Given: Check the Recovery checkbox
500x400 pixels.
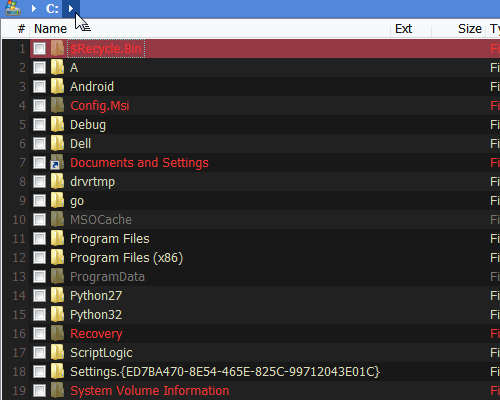Looking at the screenshot, I should [x=39, y=334].
